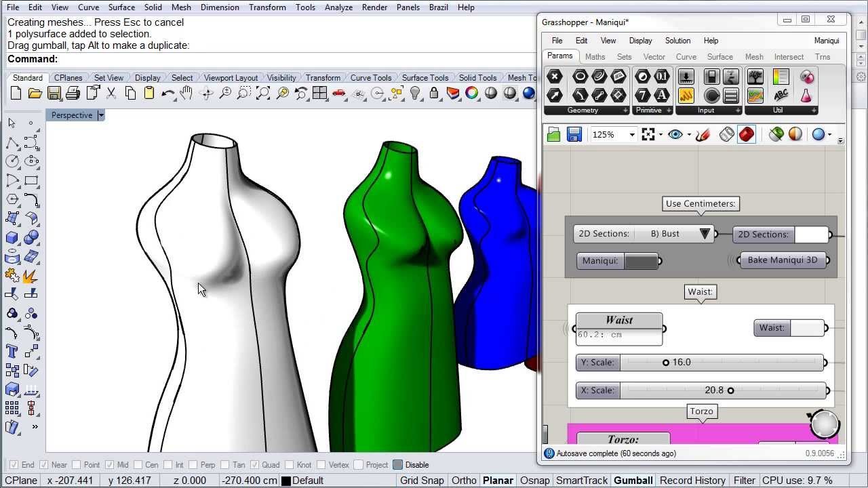868x488 pixels.
Task: Click the Explode icon in left sidebar
Action: coord(31,275)
